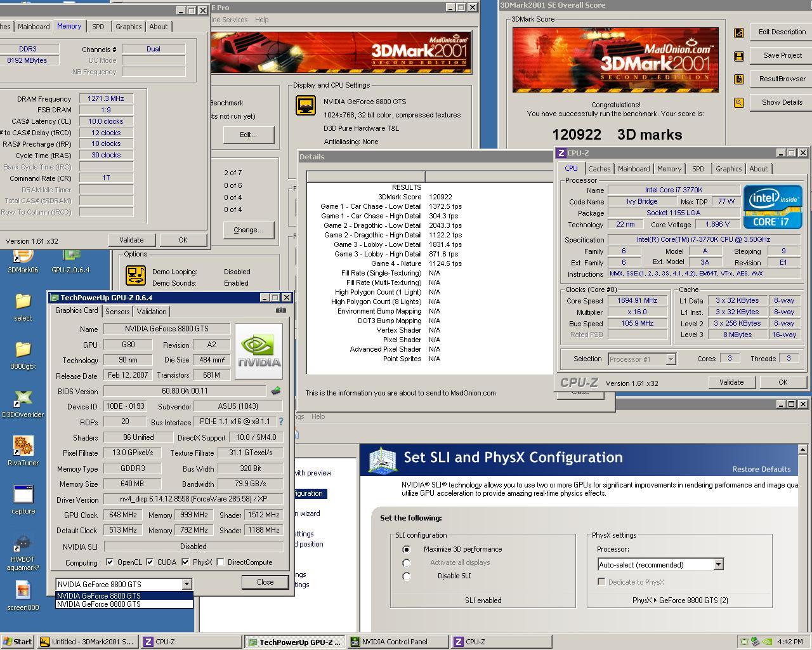Click the bus interface question mark icon
Screen dimensions: 812x650
pos(281,421)
